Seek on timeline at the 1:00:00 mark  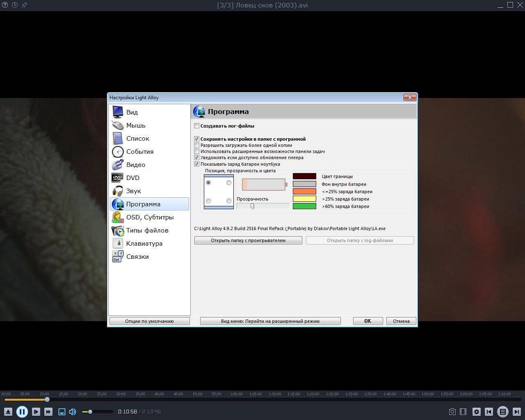click(x=236, y=394)
